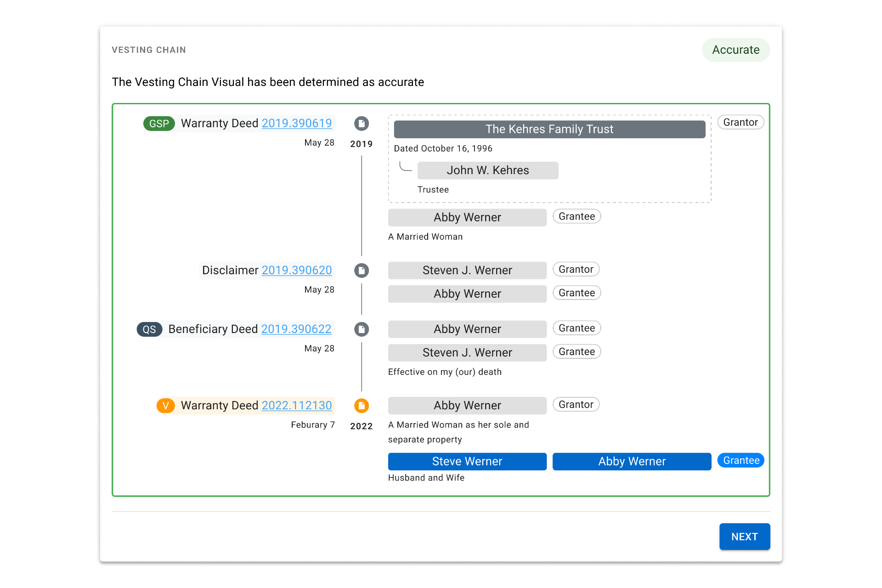Click the blue Grantee tag
The width and height of the screenshot is (882, 588).
pos(741,460)
